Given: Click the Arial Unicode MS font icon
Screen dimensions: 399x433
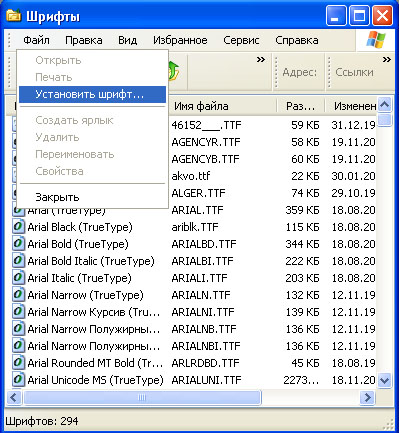Looking at the screenshot, I should 18,380.
